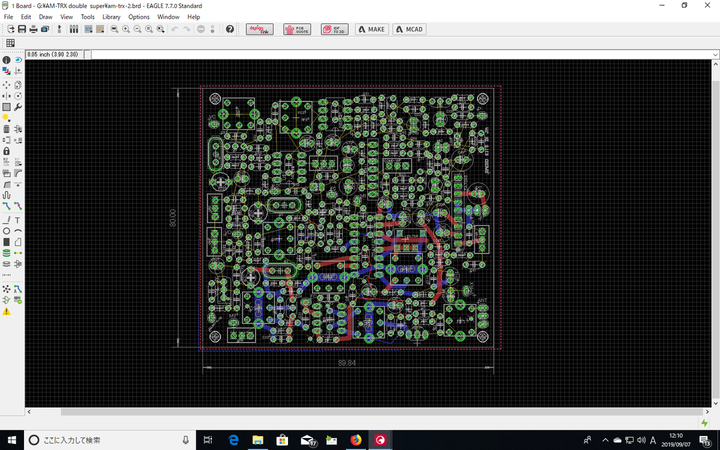Screen dimensions: 720x450
Task: Open the grid settings button
Action: [10, 43]
